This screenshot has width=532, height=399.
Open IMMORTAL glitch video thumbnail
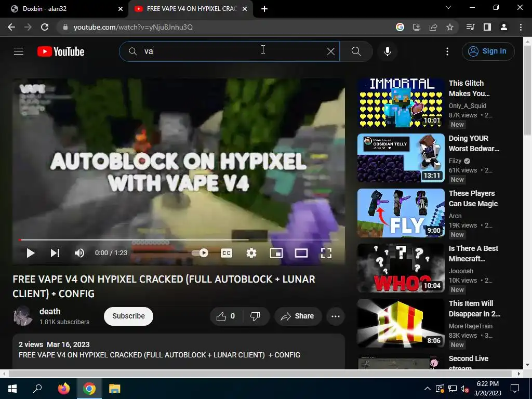coord(401,103)
